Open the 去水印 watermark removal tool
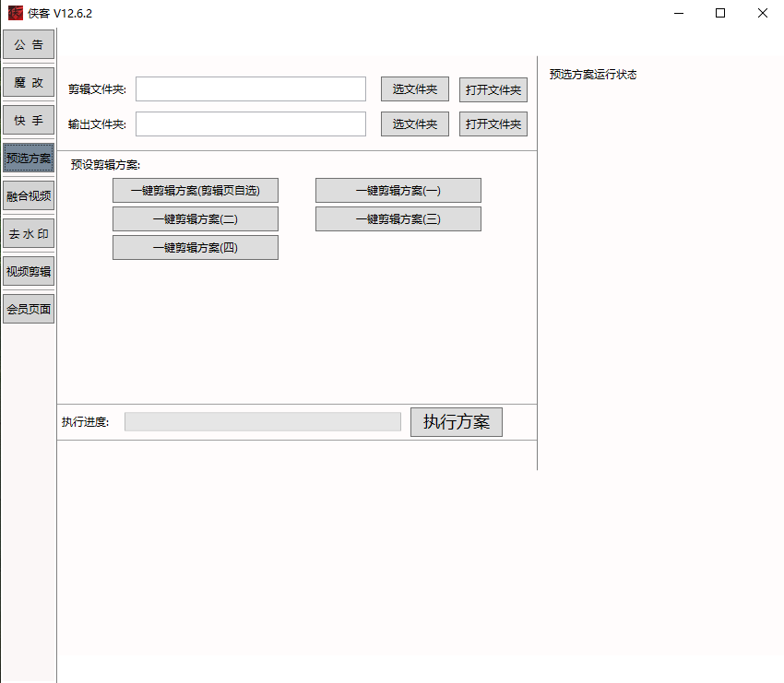 click(29, 233)
